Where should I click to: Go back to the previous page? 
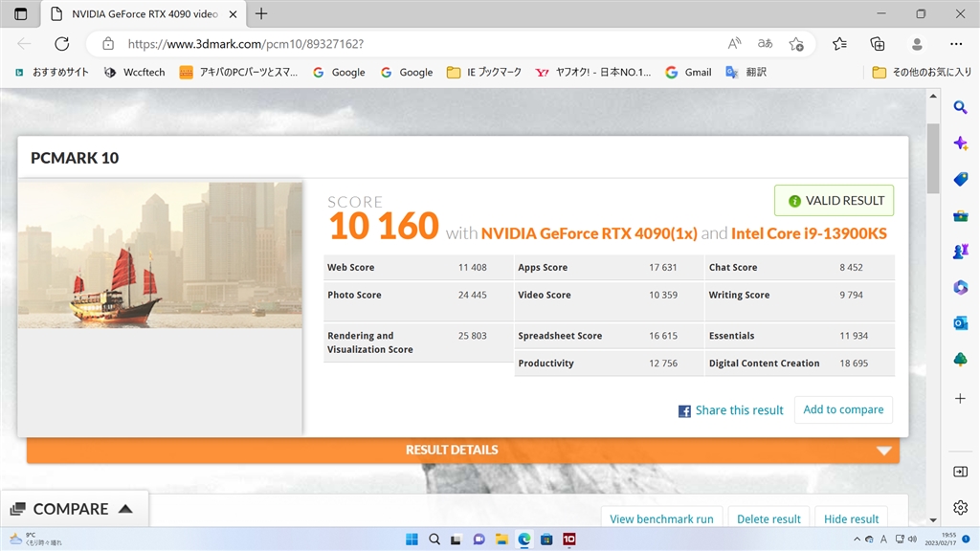pyautogui.click(x=24, y=44)
